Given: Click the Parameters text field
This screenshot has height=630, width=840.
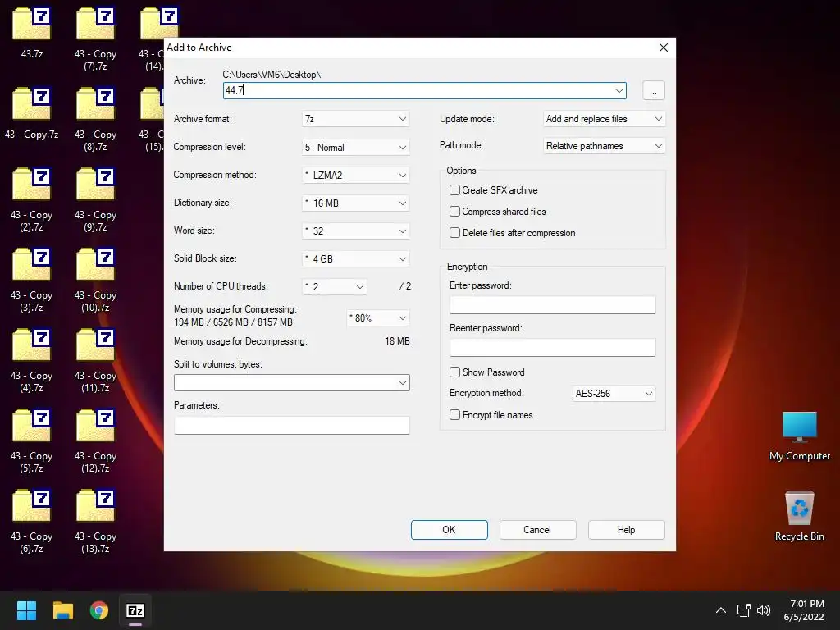Looking at the screenshot, I should [292, 426].
